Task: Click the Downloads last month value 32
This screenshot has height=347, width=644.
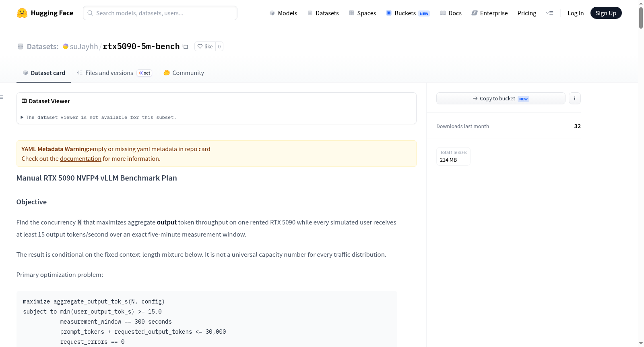Action: 577,126
